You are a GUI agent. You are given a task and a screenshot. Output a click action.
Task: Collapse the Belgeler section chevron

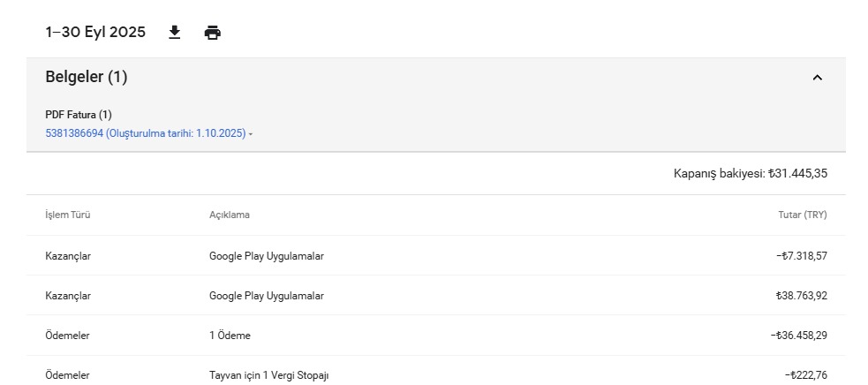click(817, 78)
